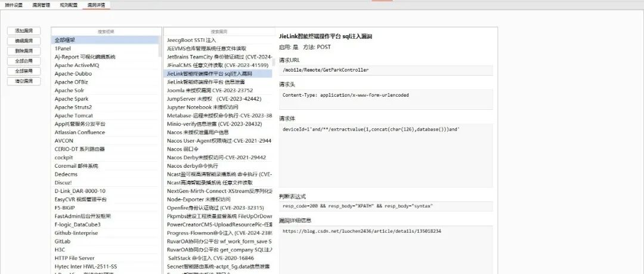The image size is (644, 274).
Task: Focus the 搜索漏洞 search field
Action: tap(219, 31)
